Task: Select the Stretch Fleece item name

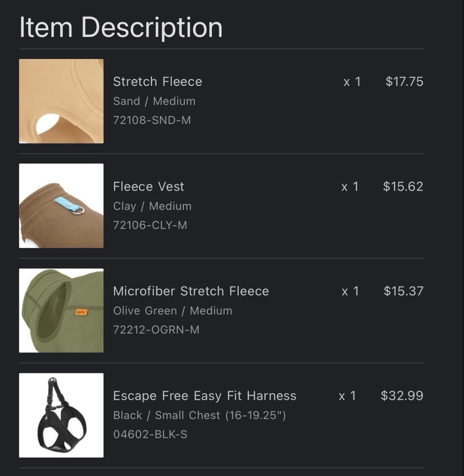Action: (x=157, y=81)
